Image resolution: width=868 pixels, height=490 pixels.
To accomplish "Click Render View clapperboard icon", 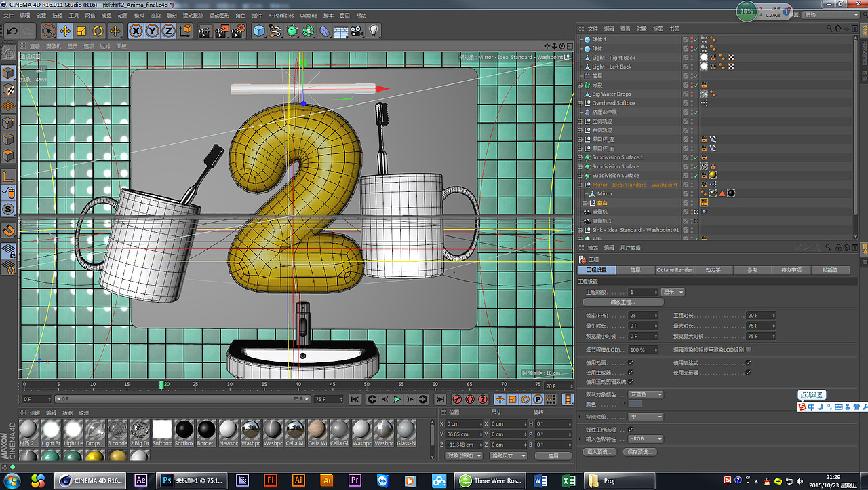I will [204, 31].
